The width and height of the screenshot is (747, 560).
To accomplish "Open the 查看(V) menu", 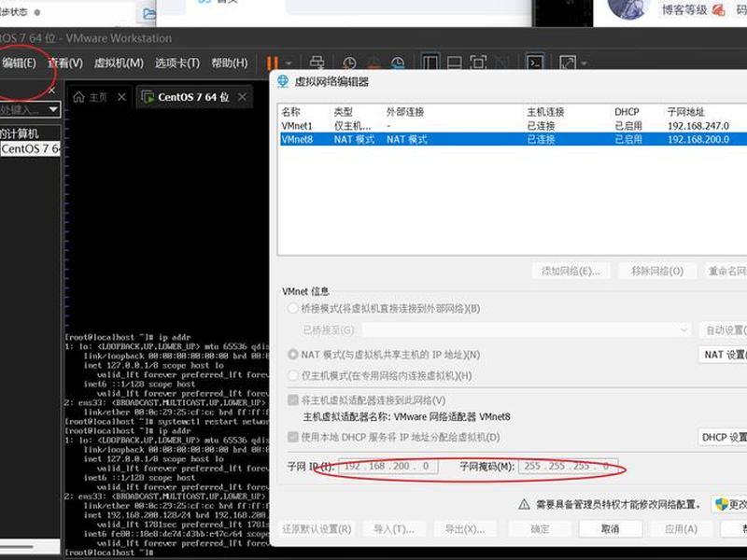I will tap(64, 63).
